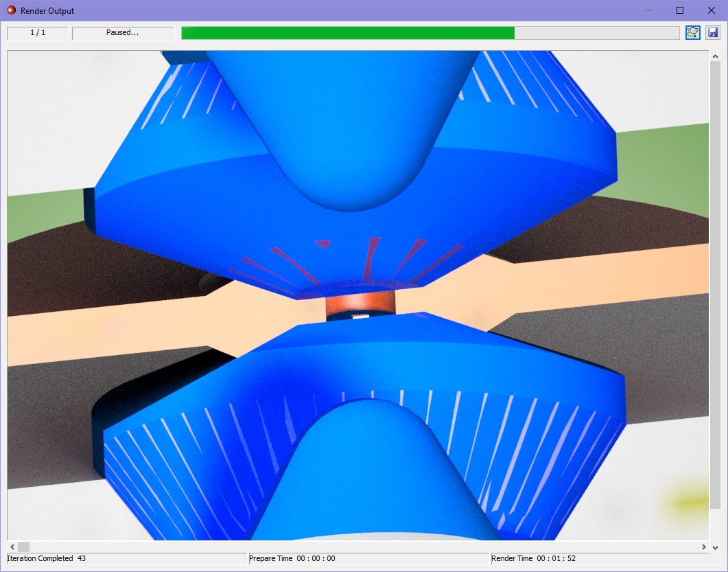The image size is (728, 572).
Task: Click the Render Output title bar icon
Action: click(x=10, y=10)
